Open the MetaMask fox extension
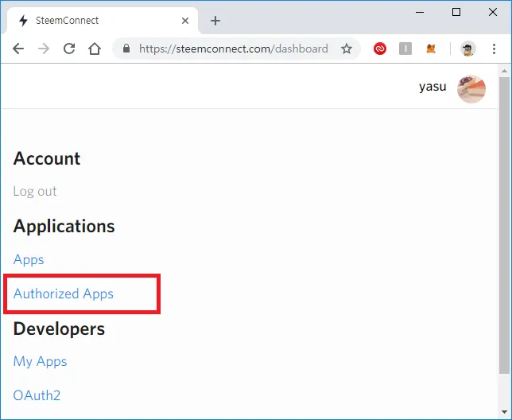This screenshot has height=420, width=512. click(x=431, y=49)
